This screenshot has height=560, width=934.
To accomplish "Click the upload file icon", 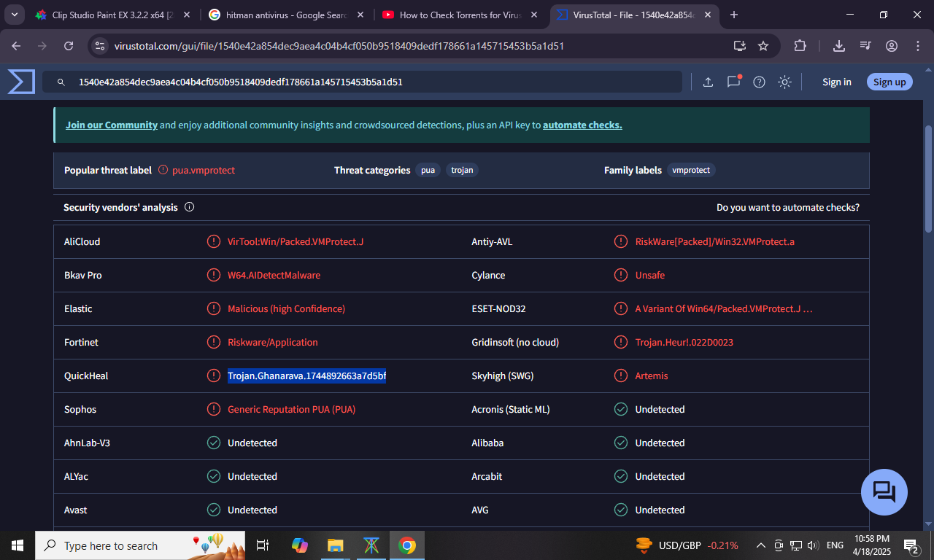I will coord(708,82).
